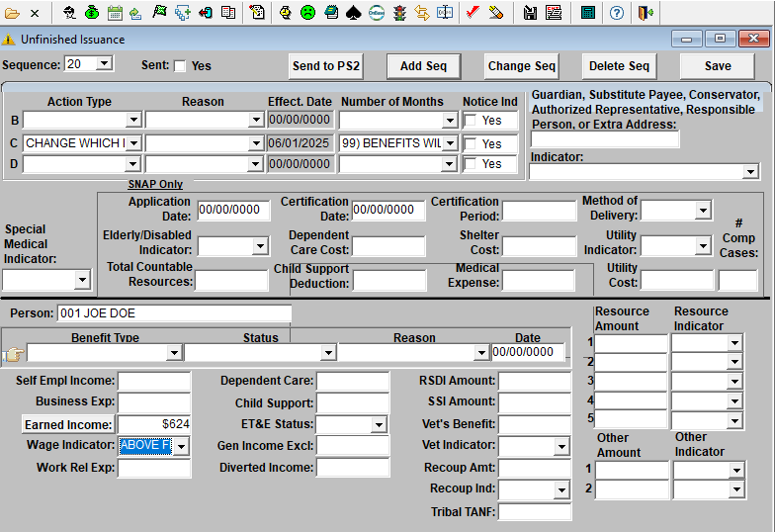
Task: Click the traffic light toolbar icon
Action: tap(399, 12)
